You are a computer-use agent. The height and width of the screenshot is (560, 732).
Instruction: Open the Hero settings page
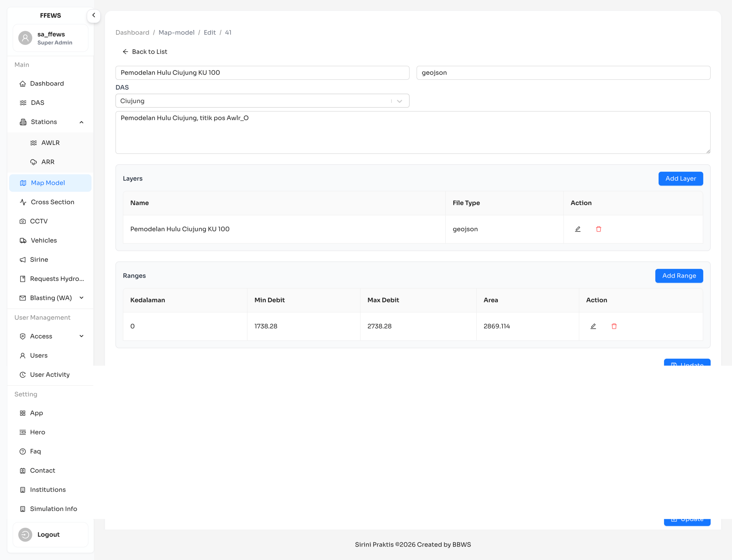(50, 432)
